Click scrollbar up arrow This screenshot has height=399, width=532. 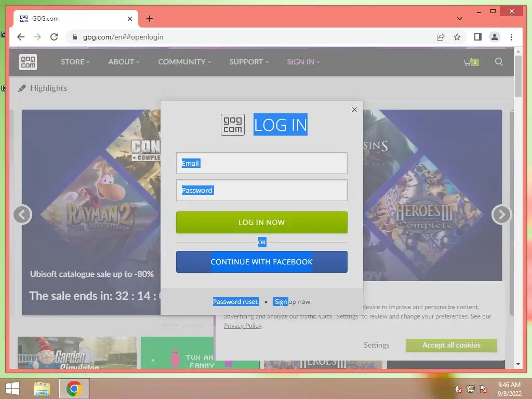(x=518, y=51)
